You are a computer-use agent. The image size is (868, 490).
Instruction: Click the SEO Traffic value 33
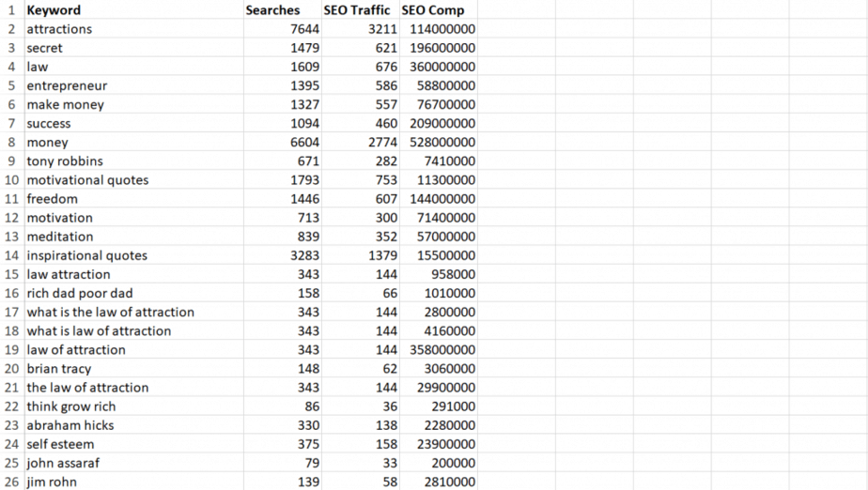click(361, 463)
